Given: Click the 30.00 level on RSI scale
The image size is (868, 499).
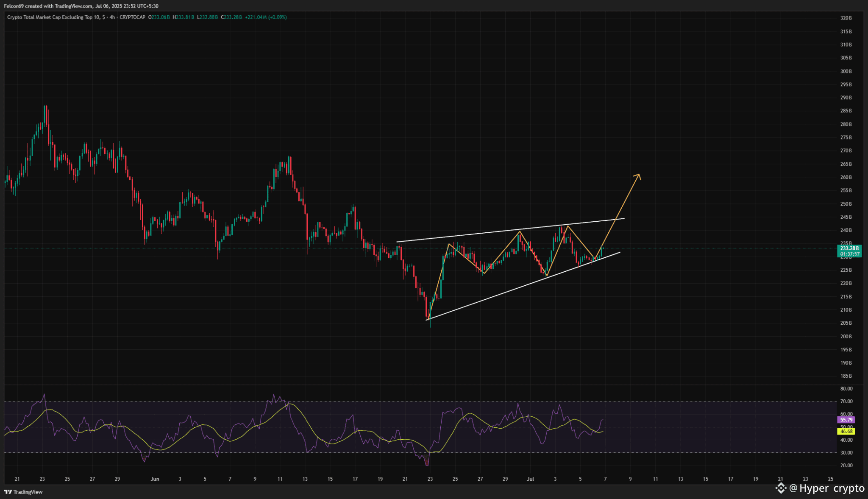Looking at the screenshot, I should (x=846, y=453).
